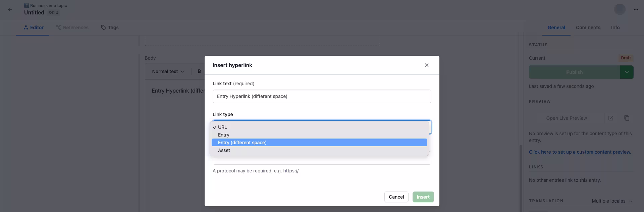Click Open Live Preview button
This screenshot has width=644, height=212.
(567, 118)
